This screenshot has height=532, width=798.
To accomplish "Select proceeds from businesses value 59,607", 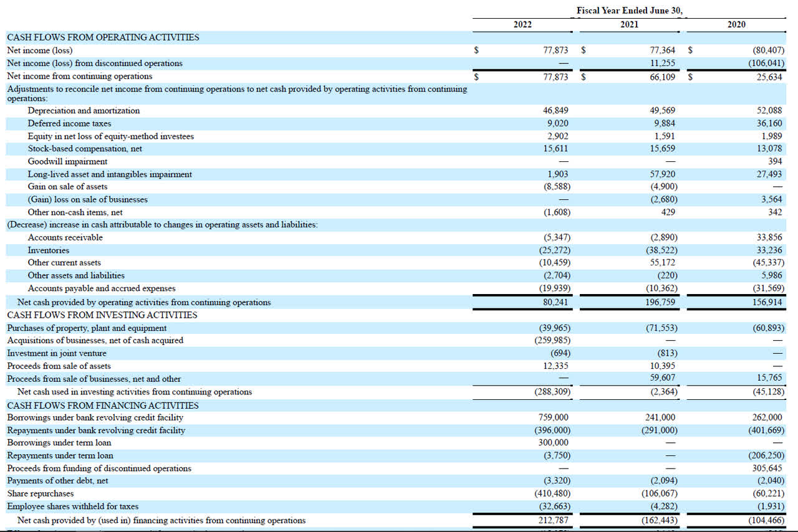I will click(662, 379).
